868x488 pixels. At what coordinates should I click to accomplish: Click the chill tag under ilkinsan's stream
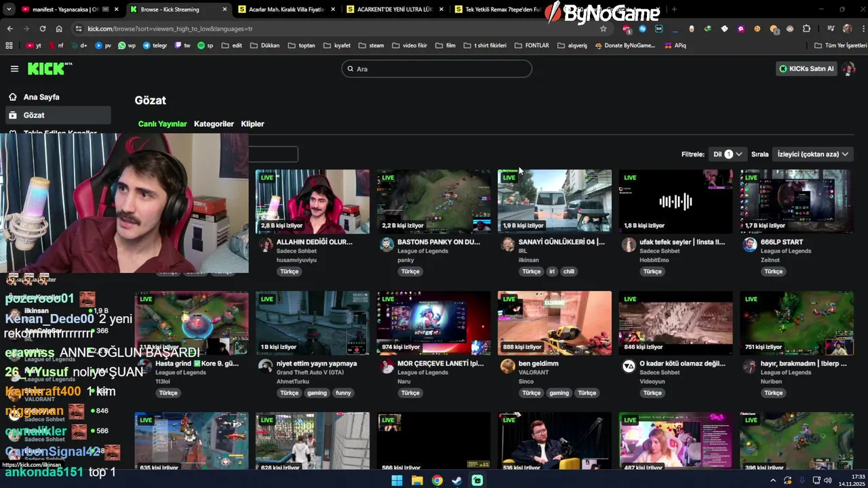(569, 271)
